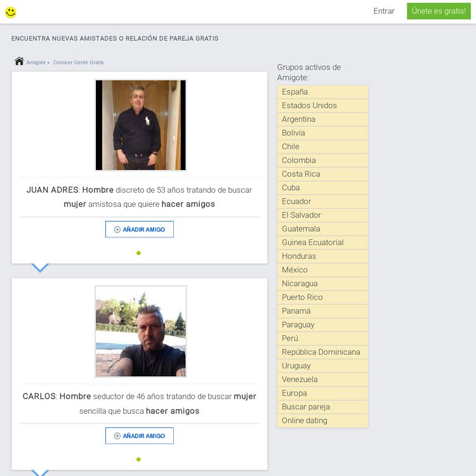Open the Cuba group
The width and height of the screenshot is (476, 476).
322,188
